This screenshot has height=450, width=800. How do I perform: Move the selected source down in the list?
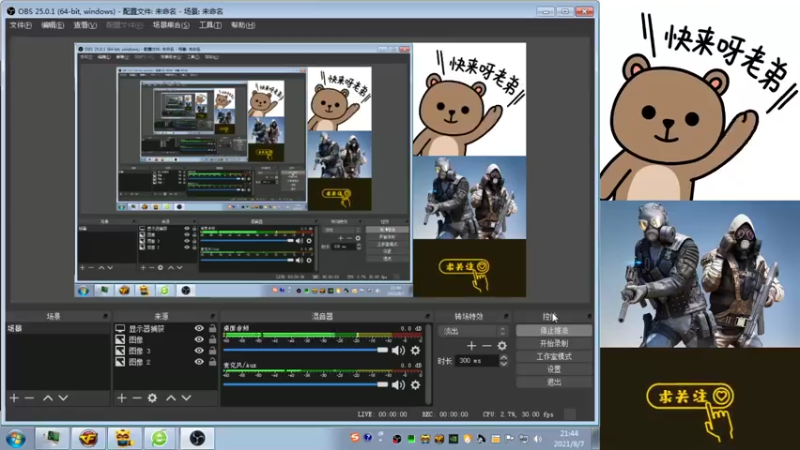tap(186, 398)
